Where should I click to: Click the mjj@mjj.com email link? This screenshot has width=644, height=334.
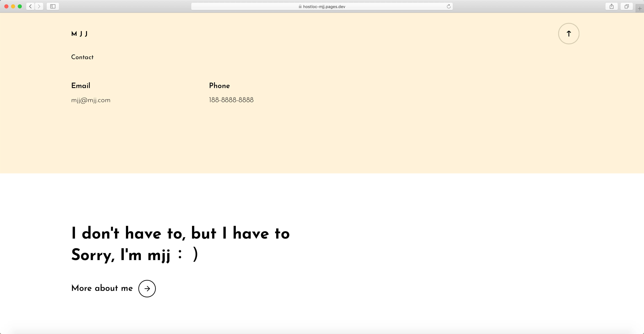[91, 100]
